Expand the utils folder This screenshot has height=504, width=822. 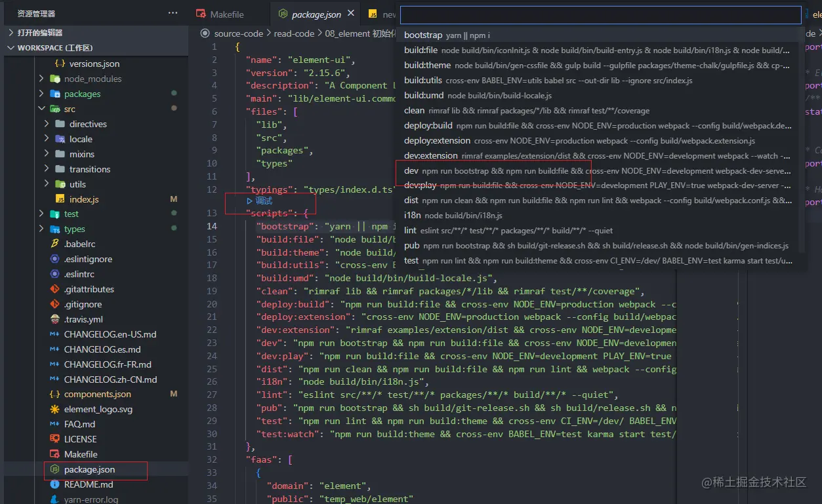click(x=47, y=184)
